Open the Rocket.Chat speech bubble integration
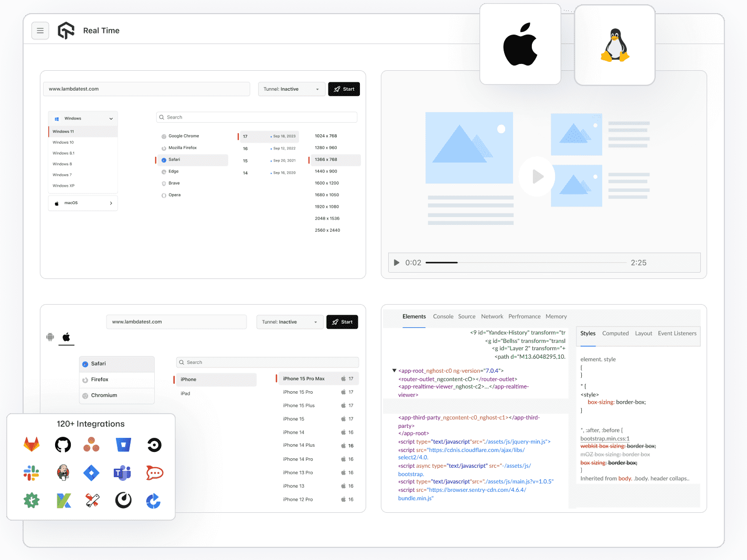This screenshot has width=747, height=560. (155, 473)
